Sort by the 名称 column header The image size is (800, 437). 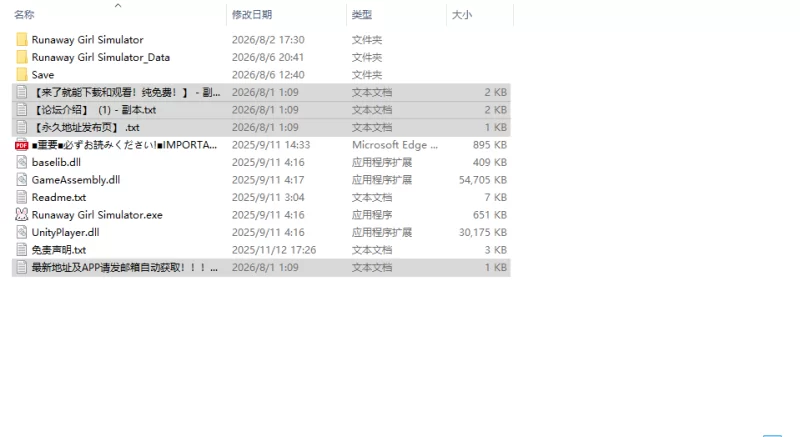click(x=24, y=15)
